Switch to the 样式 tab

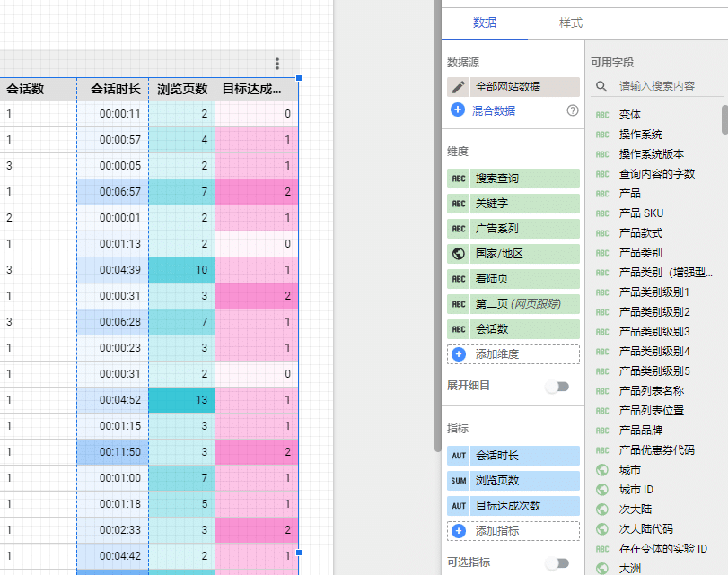tap(571, 22)
